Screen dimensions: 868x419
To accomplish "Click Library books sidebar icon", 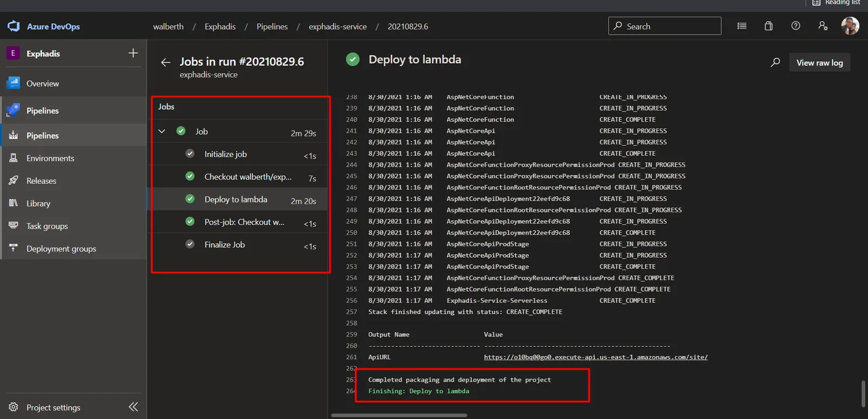I will coord(14,203).
